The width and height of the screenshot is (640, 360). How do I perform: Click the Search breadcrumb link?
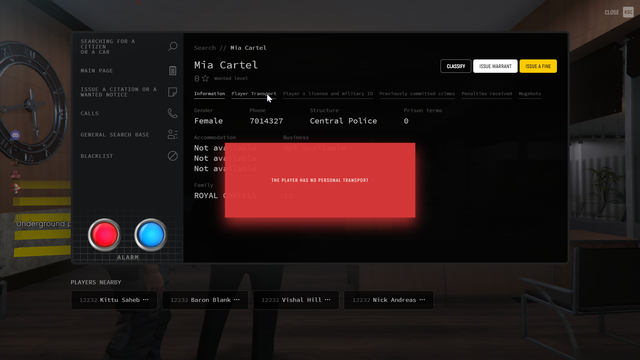pyautogui.click(x=204, y=48)
